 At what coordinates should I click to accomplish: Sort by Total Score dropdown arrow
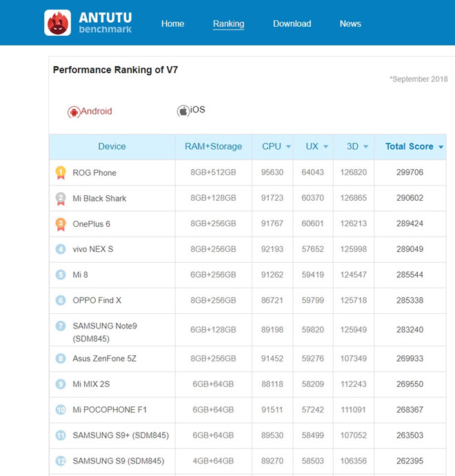coord(441,147)
